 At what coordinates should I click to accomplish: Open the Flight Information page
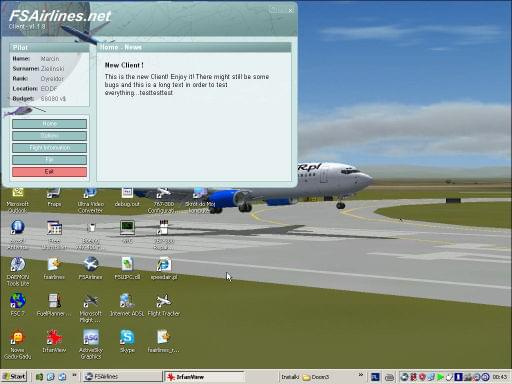click(49, 148)
